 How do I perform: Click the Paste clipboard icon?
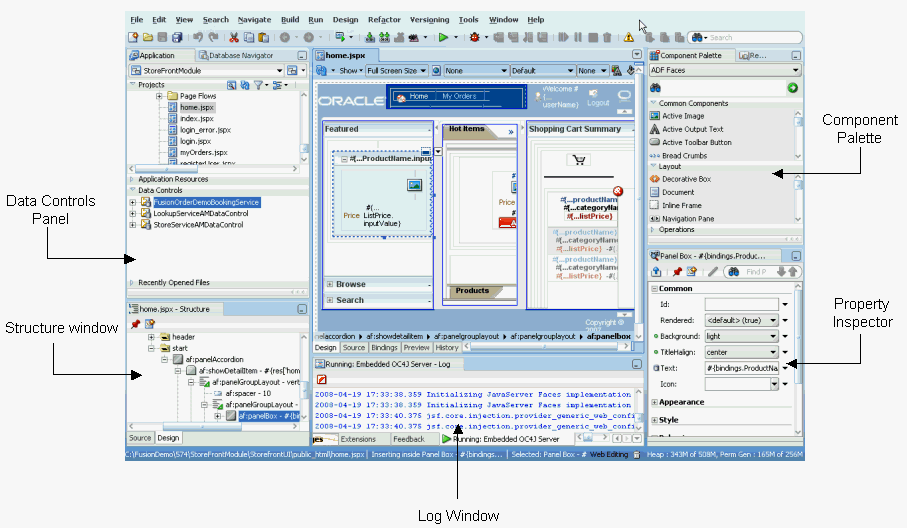(x=264, y=38)
